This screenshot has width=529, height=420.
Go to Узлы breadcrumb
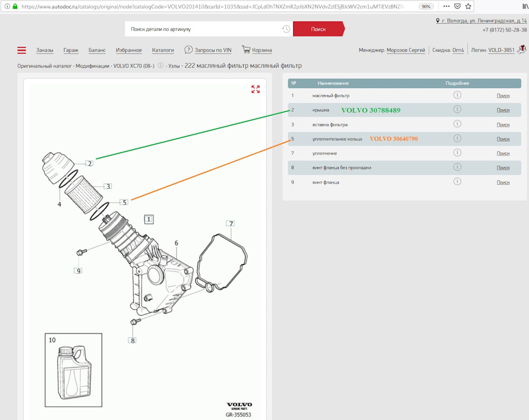174,66
